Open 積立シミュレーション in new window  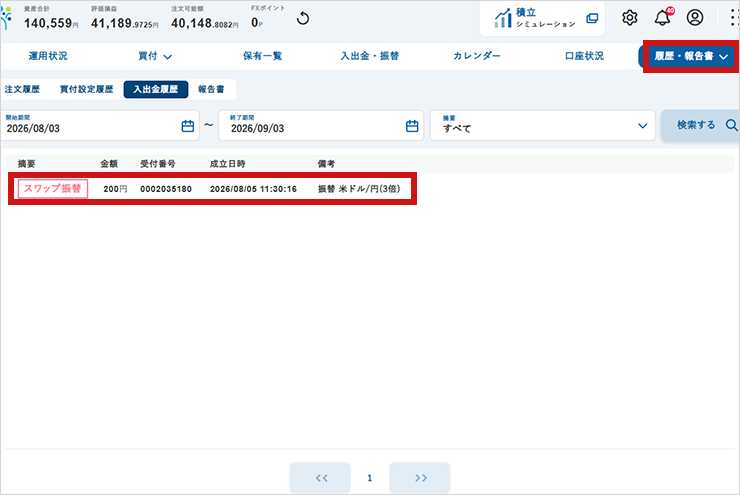[542, 18]
